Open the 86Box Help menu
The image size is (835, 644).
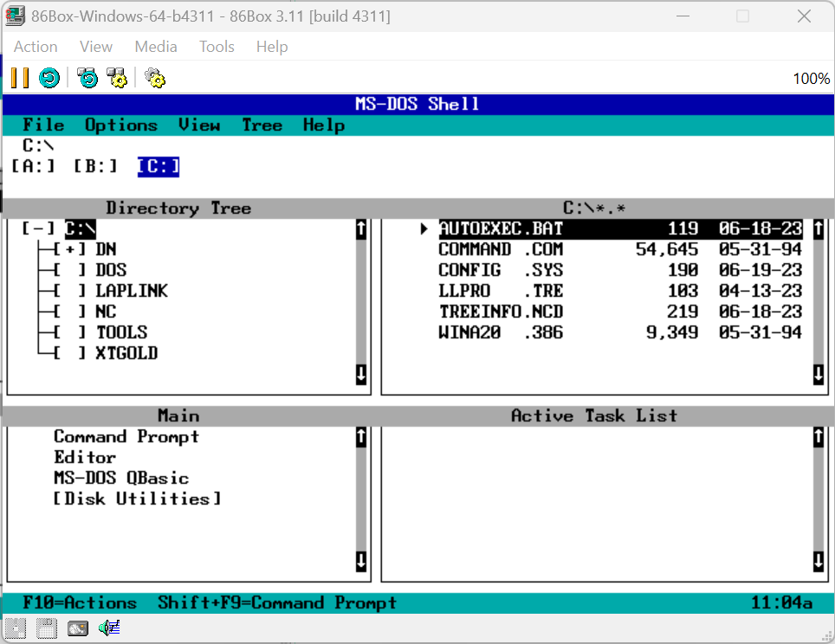(272, 47)
